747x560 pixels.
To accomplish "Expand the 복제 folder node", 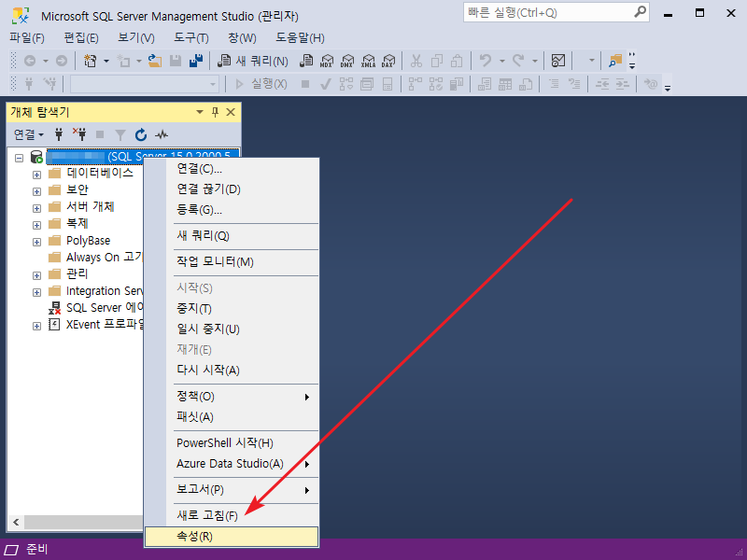I will pos(36,225).
